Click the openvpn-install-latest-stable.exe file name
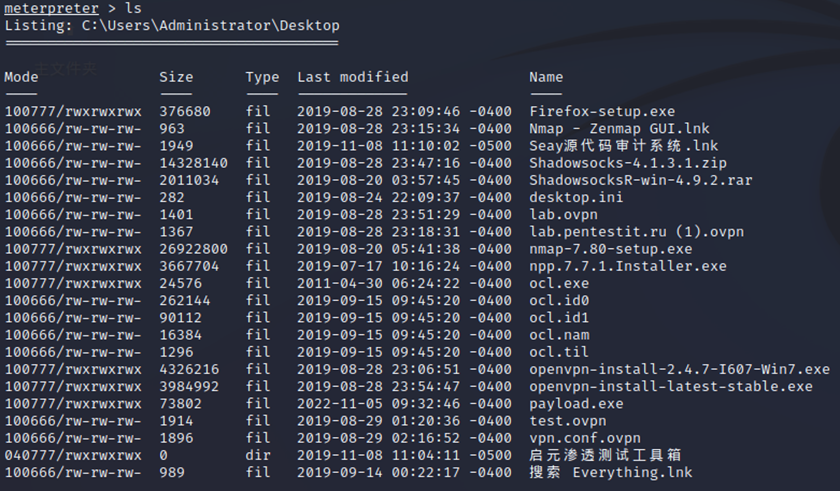The height and width of the screenshot is (491, 840). (671, 386)
